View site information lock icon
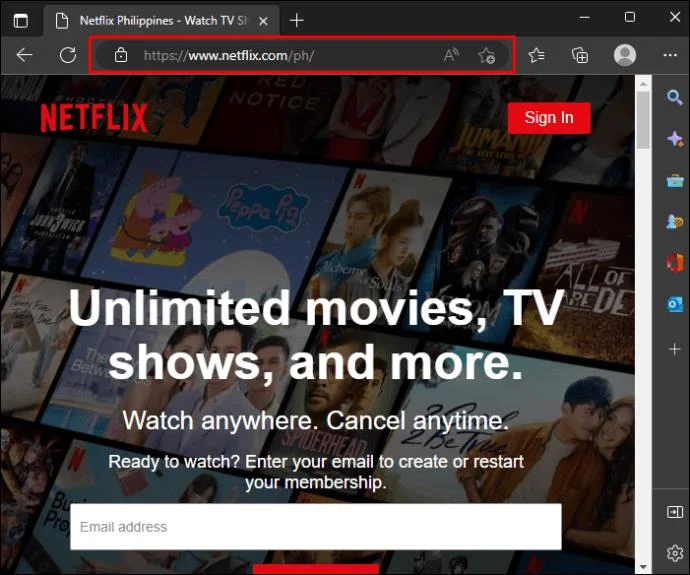Viewport: 690px width, 575px height. click(x=121, y=55)
